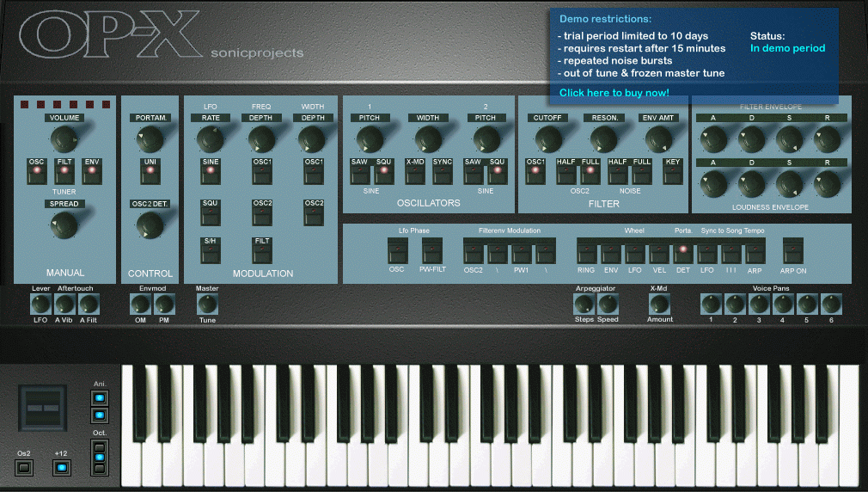868x492 pixels.
Task: Click the VOLUME knob
Action: pos(64,138)
